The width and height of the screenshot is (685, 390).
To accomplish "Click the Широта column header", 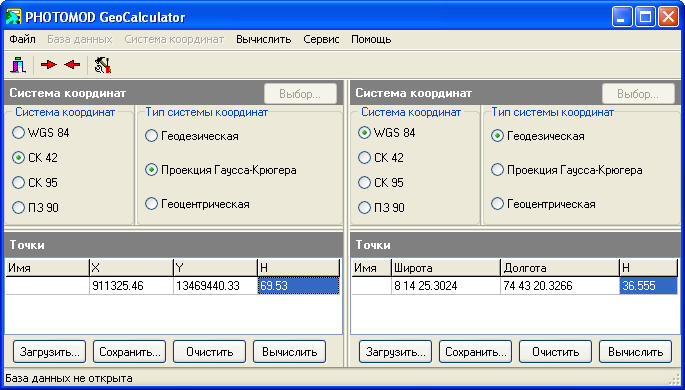I will pos(446,268).
